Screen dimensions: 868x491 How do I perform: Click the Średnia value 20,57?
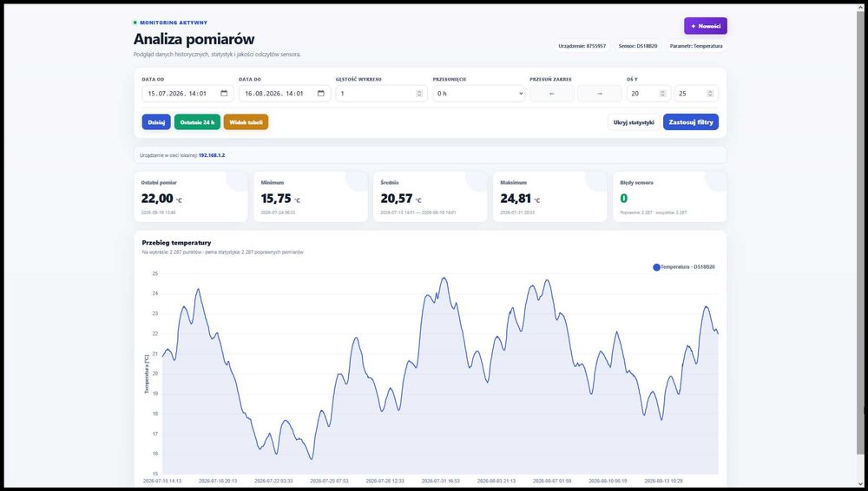pyautogui.click(x=397, y=199)
